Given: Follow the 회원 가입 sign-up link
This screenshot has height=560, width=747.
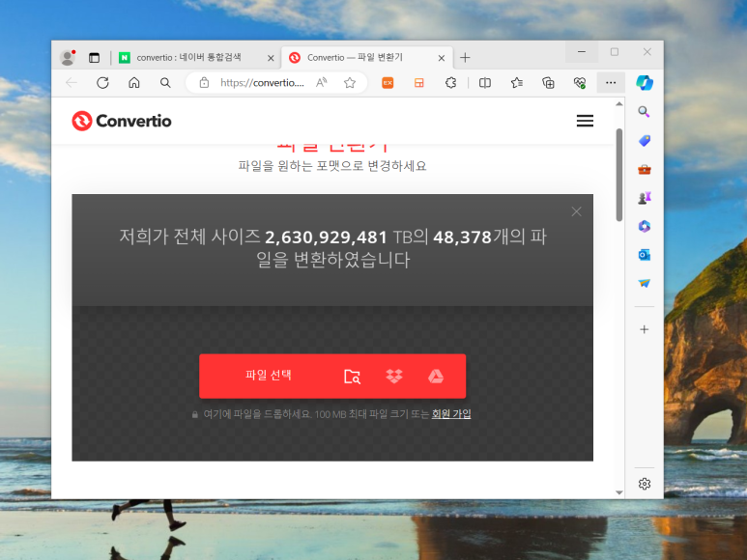Looking at the screenshot, I should (451, 414).
